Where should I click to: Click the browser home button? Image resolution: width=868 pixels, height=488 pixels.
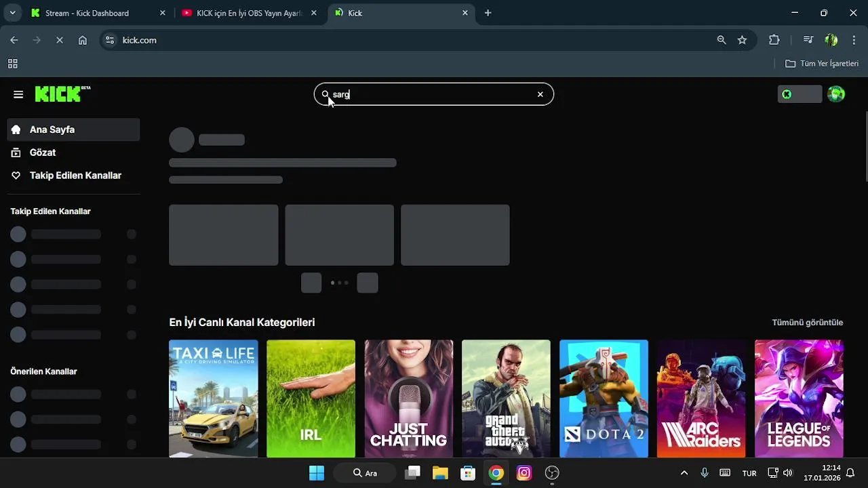[x=83, y=40]
